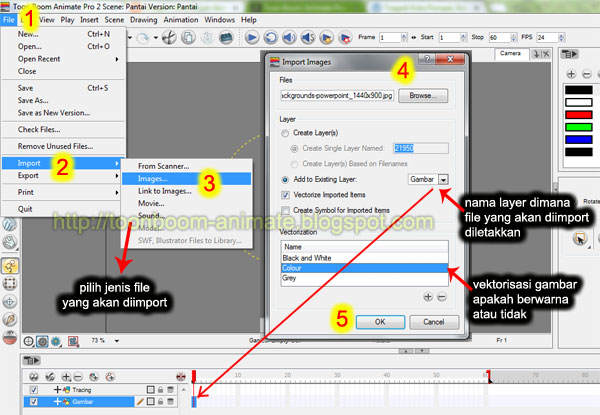Screen dimensions: 600x415
Task: Toggle the Sound speaker icon
Action: (289, 37)
